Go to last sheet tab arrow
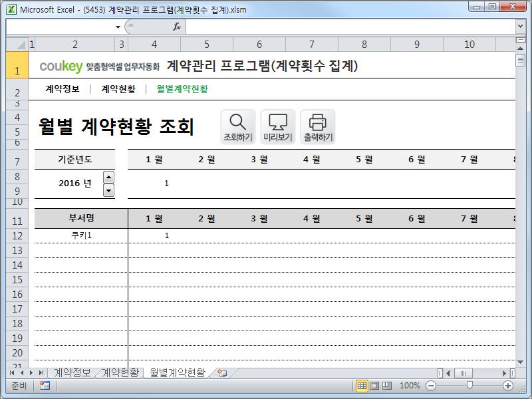 pyautogui.click(x=41, y=373)
